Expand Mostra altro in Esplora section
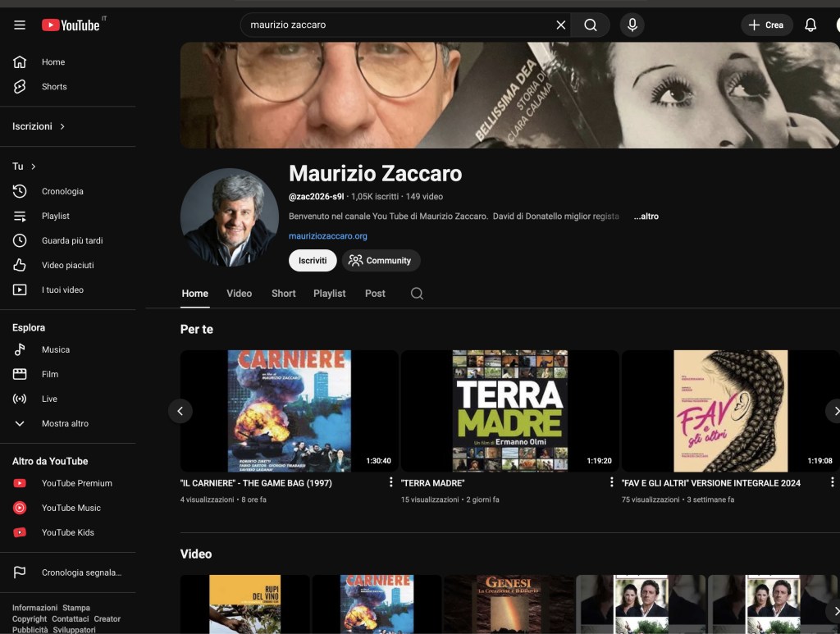The height and width of the screenshot is (634, 840). (65, 424)
